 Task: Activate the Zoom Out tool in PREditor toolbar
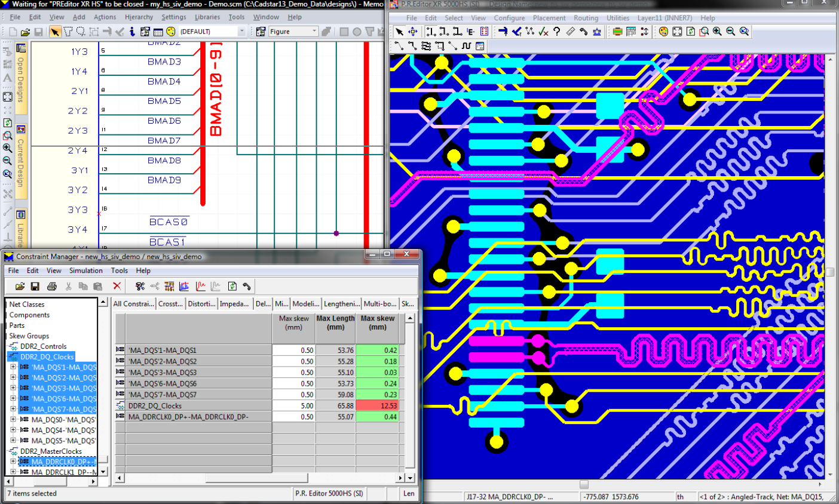pyautogui.click(x=730, y=31)
